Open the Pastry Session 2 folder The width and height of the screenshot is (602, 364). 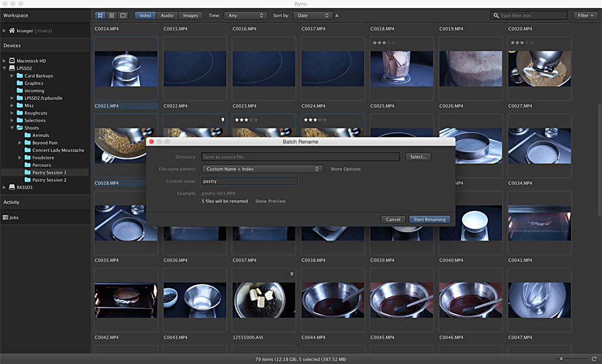click(45, 180)
